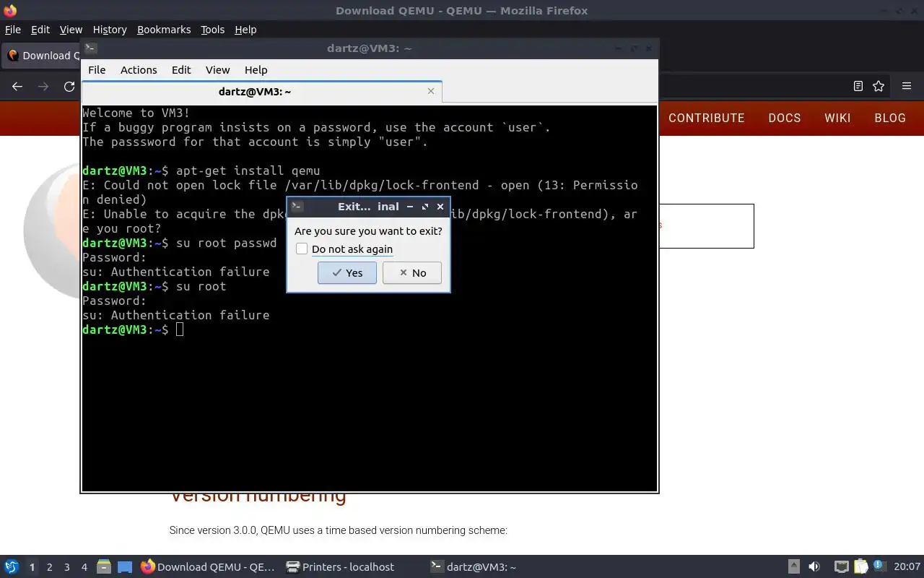Image resolution: width=924 pixels, height=578 pixels.
Task: Open the update notifier tray icon
Action: coord(879,566)
